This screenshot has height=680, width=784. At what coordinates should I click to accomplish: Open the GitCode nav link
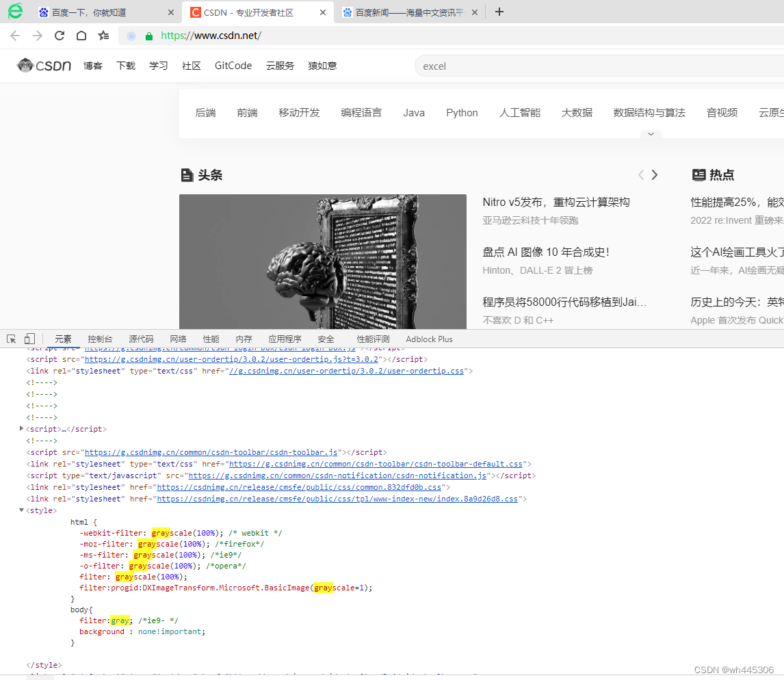pos(233,66)
